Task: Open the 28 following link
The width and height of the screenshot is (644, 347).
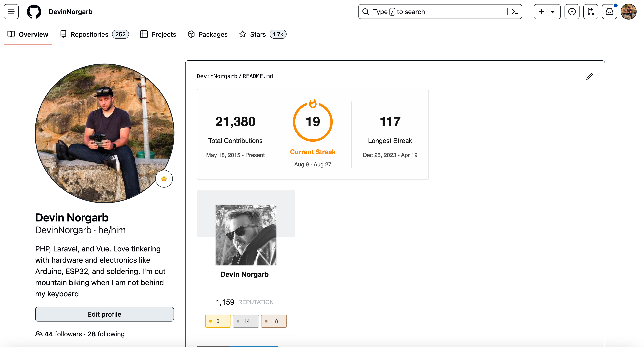Action: (x=106, y=334)
